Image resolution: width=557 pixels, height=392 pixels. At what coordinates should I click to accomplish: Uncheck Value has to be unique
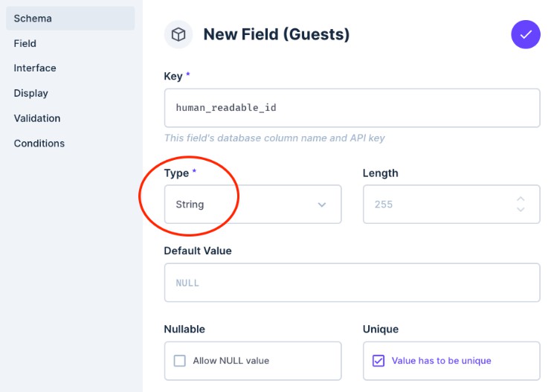379,361
